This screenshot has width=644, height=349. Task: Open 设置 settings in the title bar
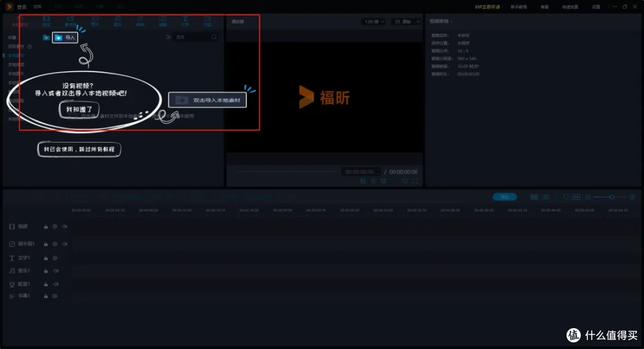coord(596,7)
